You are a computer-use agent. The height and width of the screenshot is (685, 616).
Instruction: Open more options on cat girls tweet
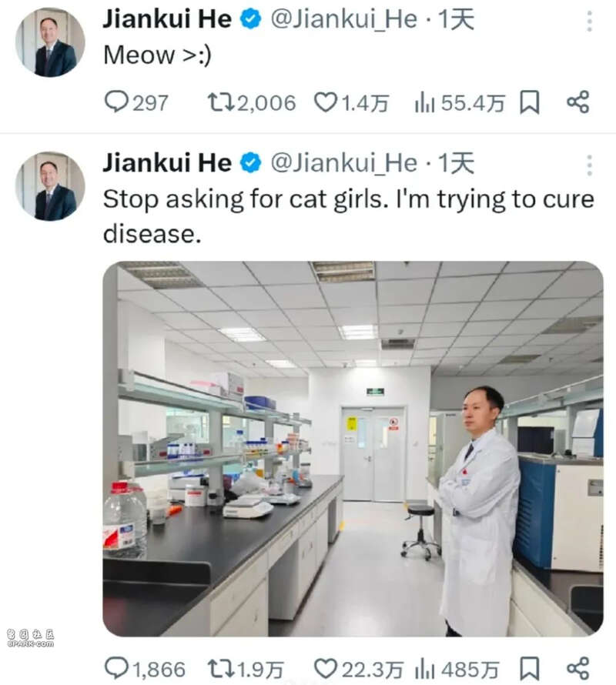pyautogui.click(x=589, y=165)
